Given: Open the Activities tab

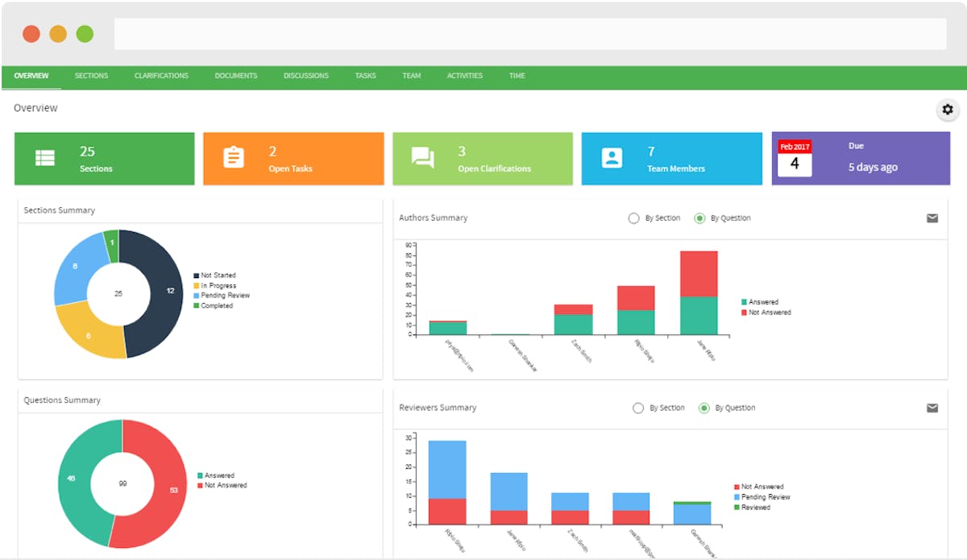Looking at the screenshot, I should [x=465, y=75].
